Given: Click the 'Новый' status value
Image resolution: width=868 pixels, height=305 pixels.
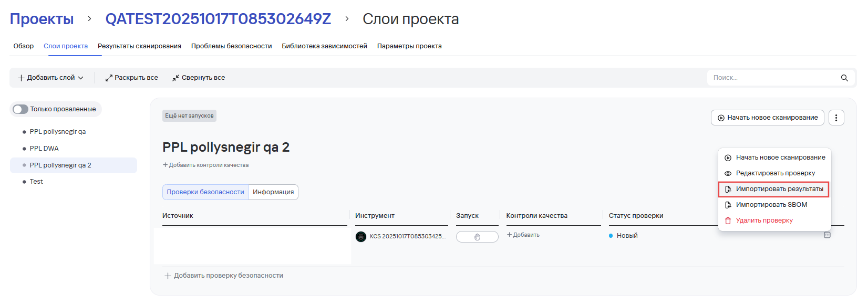Looking at the screenshot, I should click(x=627, y=236).
